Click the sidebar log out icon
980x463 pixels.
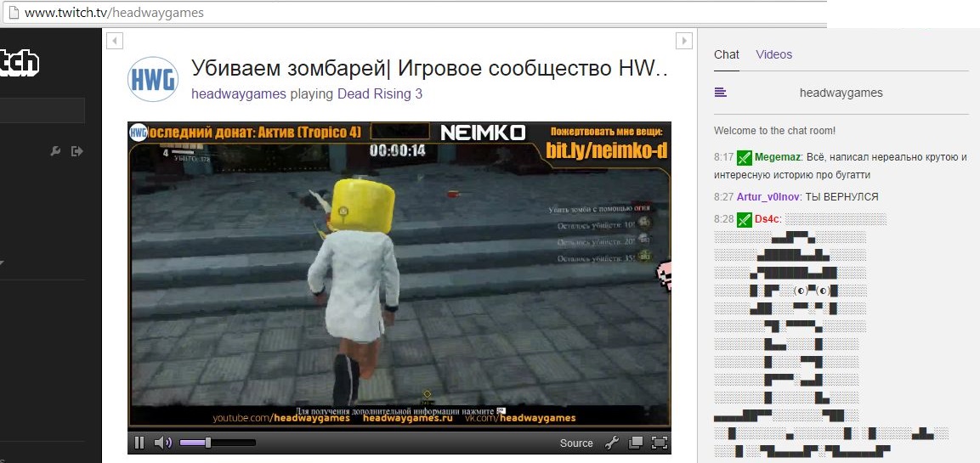[76, 150]
